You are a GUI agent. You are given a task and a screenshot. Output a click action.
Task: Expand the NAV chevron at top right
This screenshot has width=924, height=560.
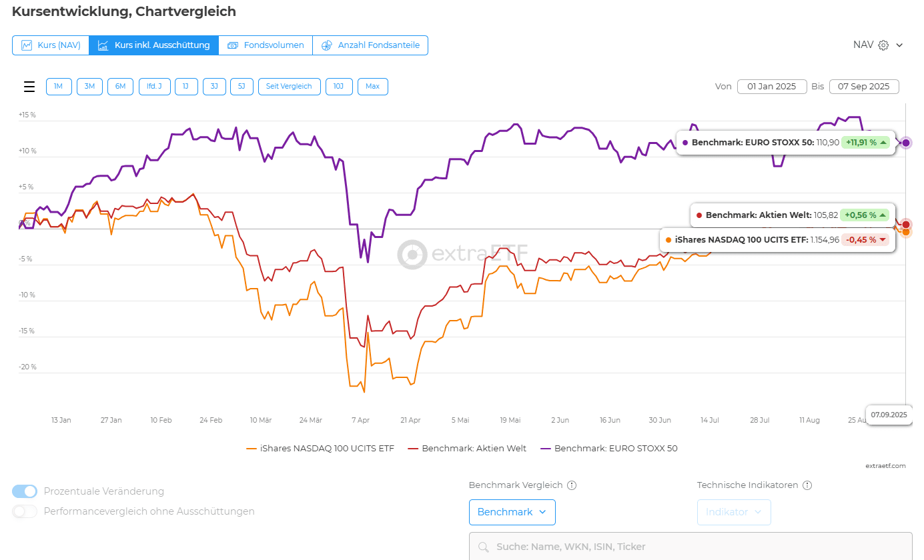pyautogui.click(x=899, y=45)
